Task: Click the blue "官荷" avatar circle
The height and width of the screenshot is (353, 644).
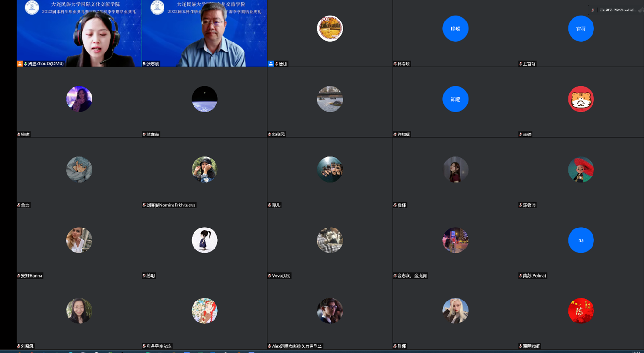Action: [581, 29]
